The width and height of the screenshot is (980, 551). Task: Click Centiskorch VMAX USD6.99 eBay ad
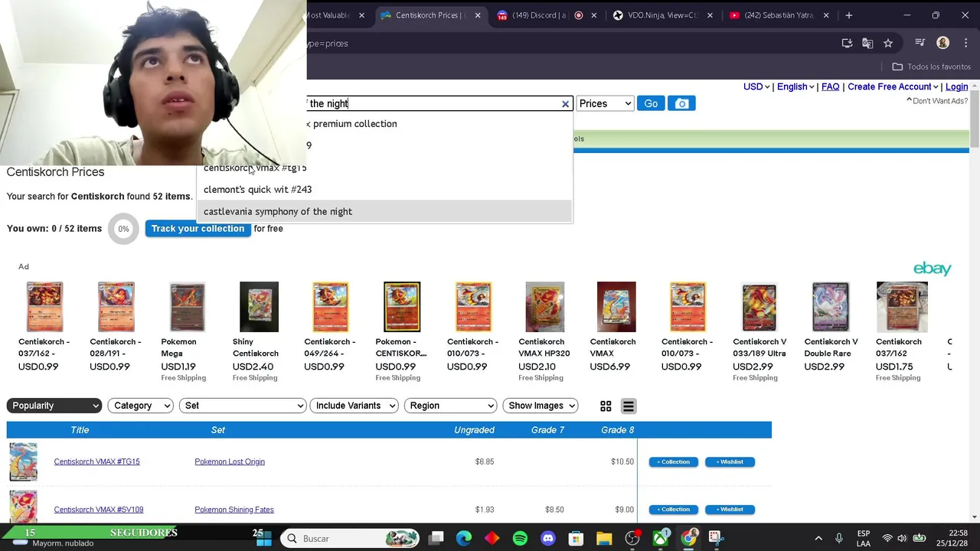click(616, 328)
